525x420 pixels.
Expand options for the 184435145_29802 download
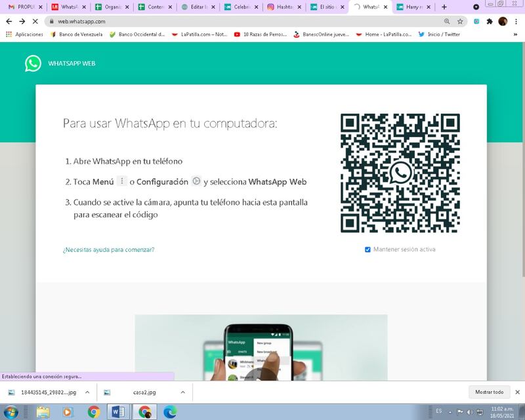pos(87,392)
